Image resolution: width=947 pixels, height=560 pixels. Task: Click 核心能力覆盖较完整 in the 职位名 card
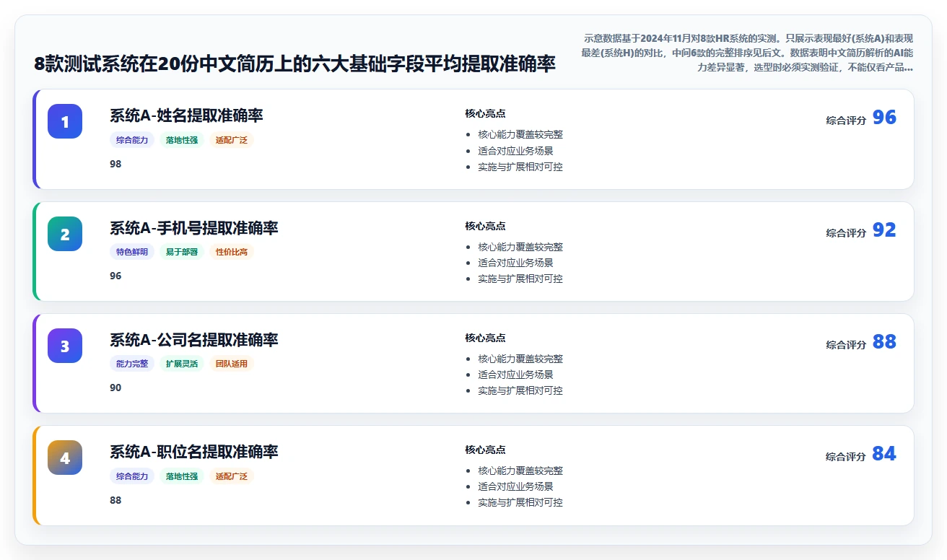pyautogui.click(x=520, y=471)
